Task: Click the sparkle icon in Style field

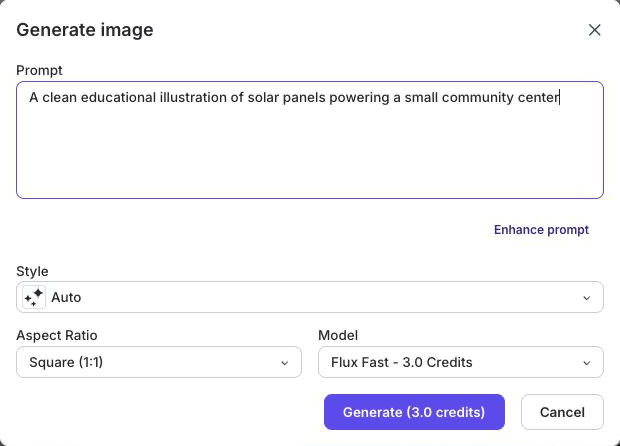Action: (34, 297)
